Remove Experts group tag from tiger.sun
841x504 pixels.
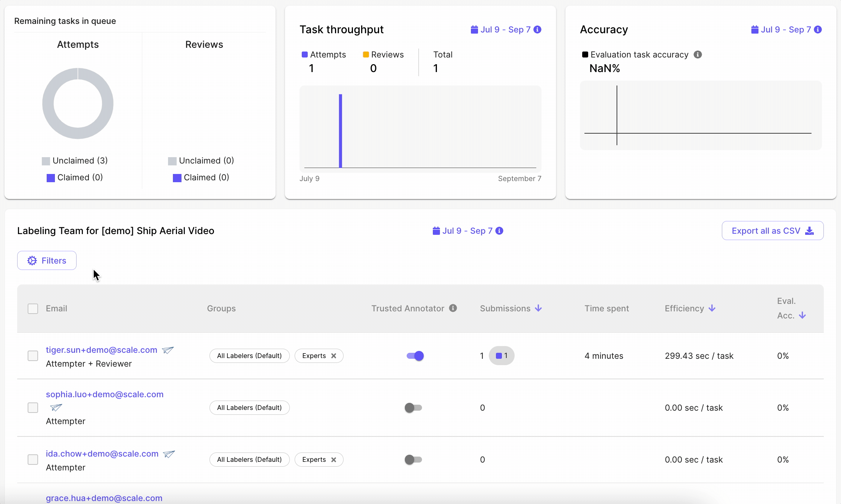click(334, 356)
